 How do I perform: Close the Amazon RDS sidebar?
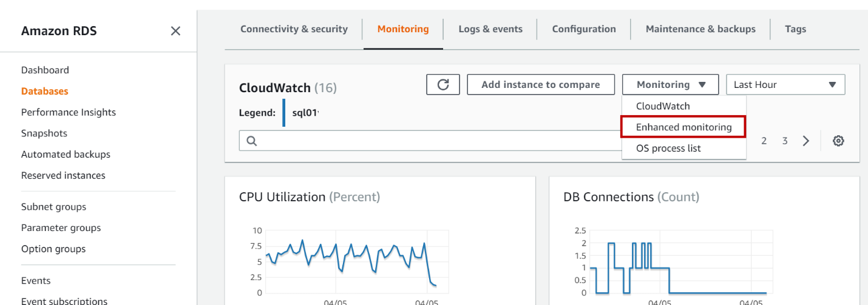(x=175, y=31)
